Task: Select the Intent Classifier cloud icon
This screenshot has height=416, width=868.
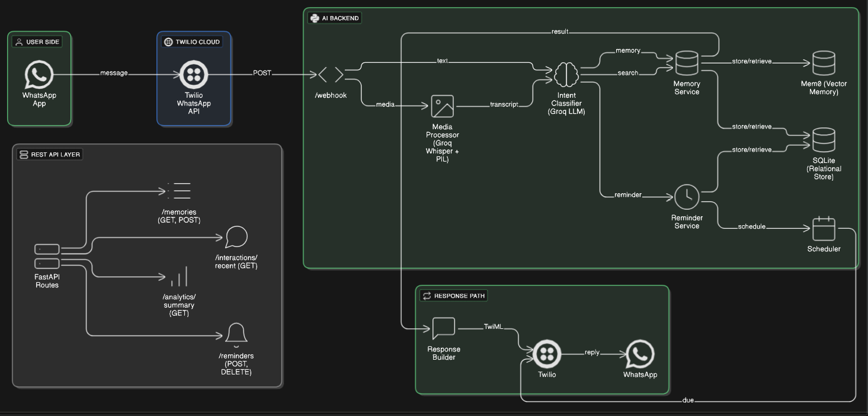Action: click(566, 74)
